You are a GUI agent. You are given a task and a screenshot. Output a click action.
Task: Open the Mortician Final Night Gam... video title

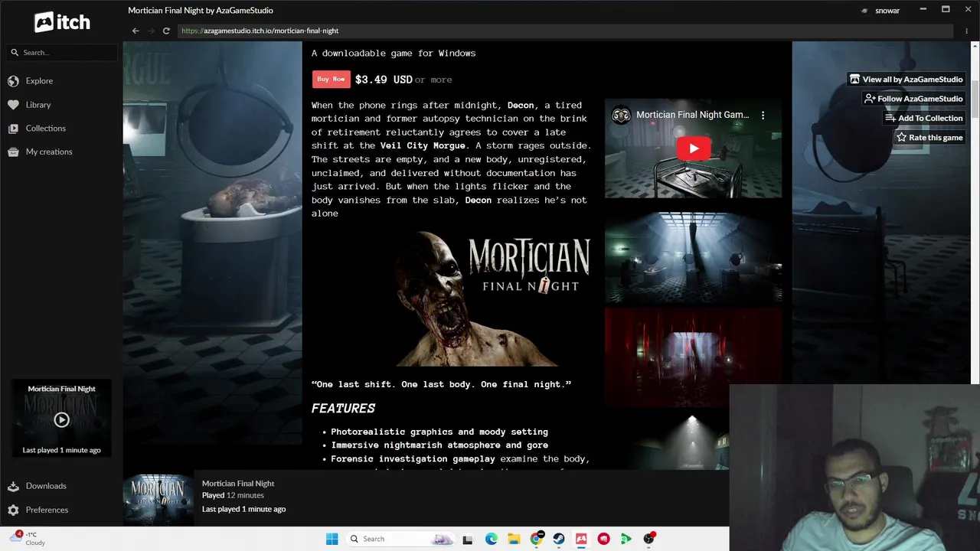click(692, 115)
